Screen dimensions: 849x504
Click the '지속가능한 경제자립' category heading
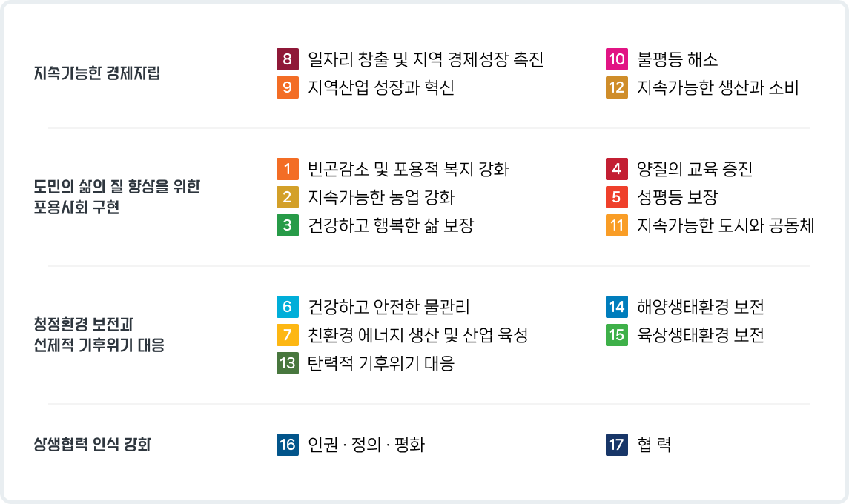(x=97, y=73)
